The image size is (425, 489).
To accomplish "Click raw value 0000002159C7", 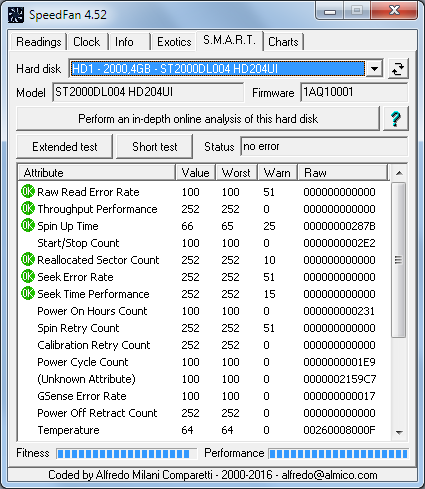I will pyautogui.click(x=340, y=379).
